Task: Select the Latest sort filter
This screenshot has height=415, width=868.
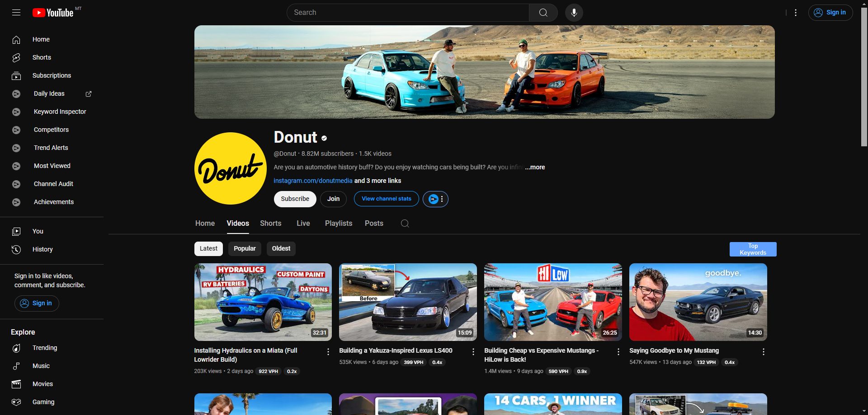Action: coord(208,249)
